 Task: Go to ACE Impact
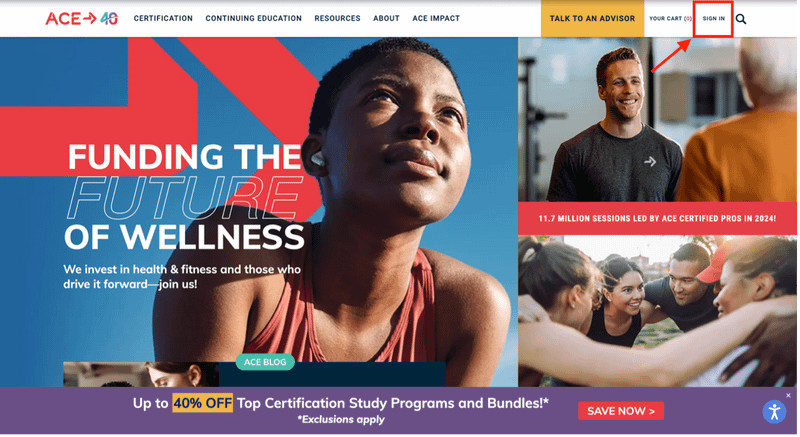coord(437,18)
